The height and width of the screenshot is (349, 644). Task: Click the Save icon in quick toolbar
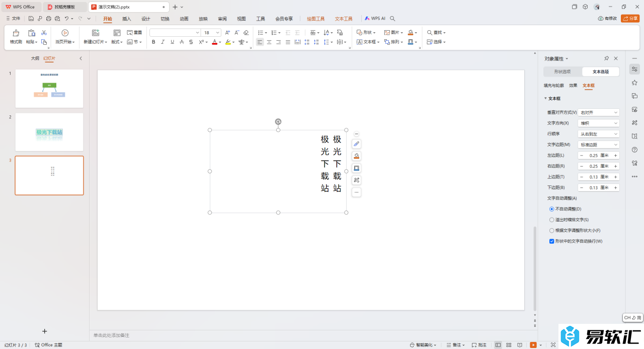[31, 19]
